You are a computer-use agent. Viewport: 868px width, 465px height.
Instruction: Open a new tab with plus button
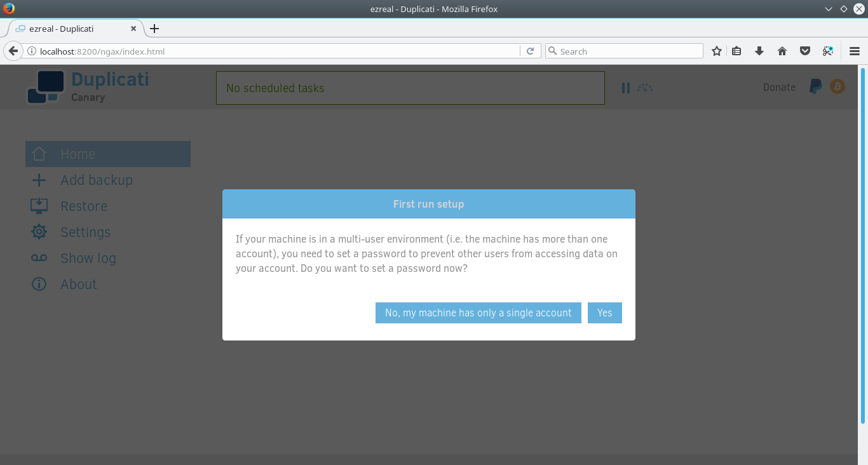pyautogui.click(x=154, y=29)
